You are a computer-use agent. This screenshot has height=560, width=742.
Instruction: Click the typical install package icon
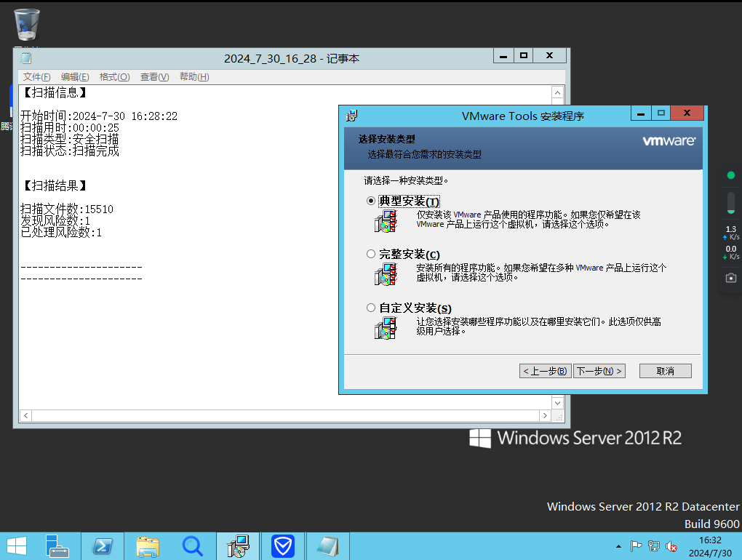(386, 221)
